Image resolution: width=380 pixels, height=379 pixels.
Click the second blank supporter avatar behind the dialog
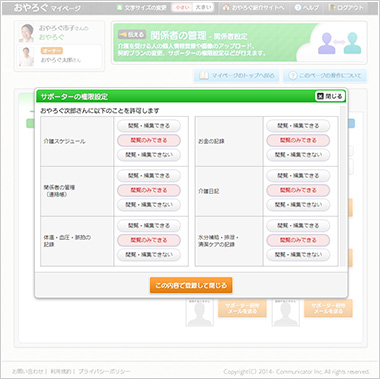pos(286,312)
